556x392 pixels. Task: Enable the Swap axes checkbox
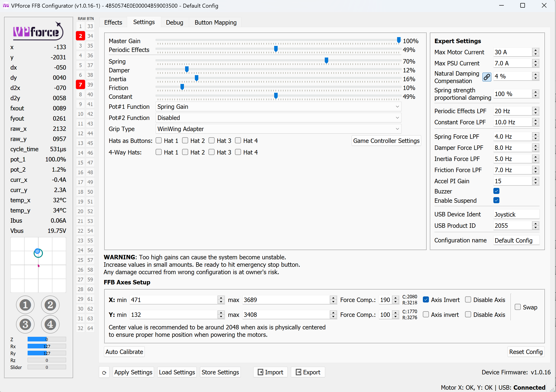click(x=517, y=307)
